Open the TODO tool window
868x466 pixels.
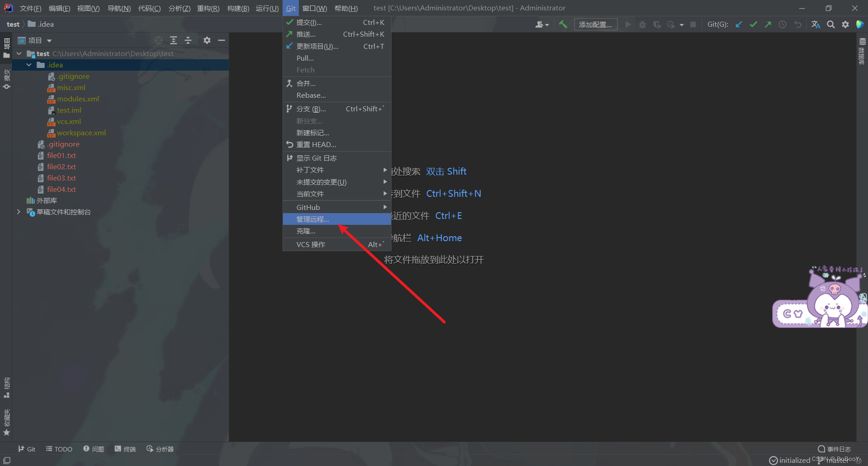pos(59,449)
